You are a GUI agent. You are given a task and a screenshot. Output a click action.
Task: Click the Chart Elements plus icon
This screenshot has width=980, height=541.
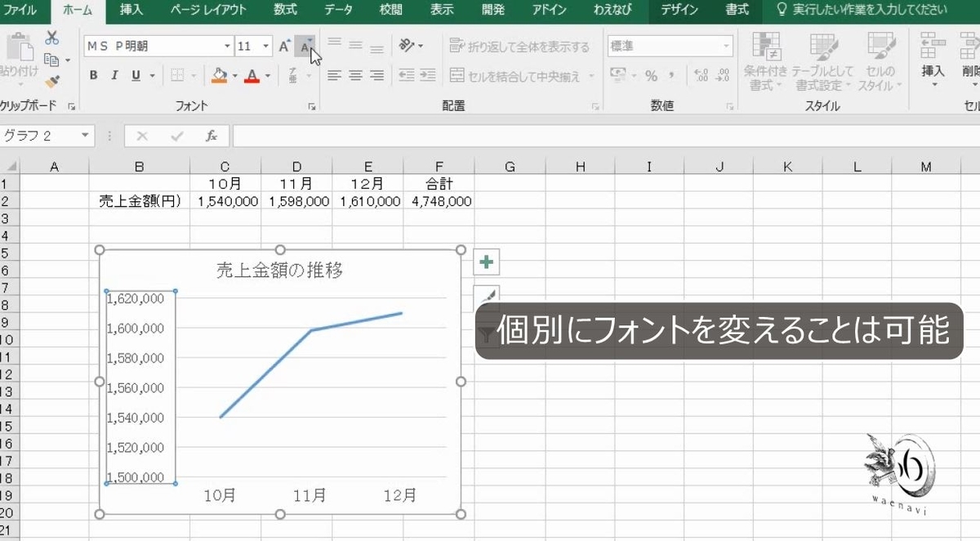[x=486, y=262]
